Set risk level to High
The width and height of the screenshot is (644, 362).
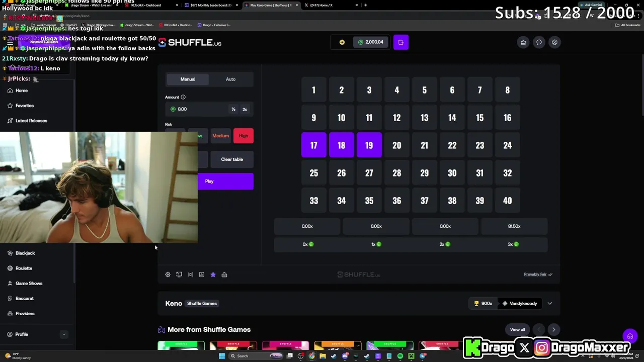click(x=244, y=136)
